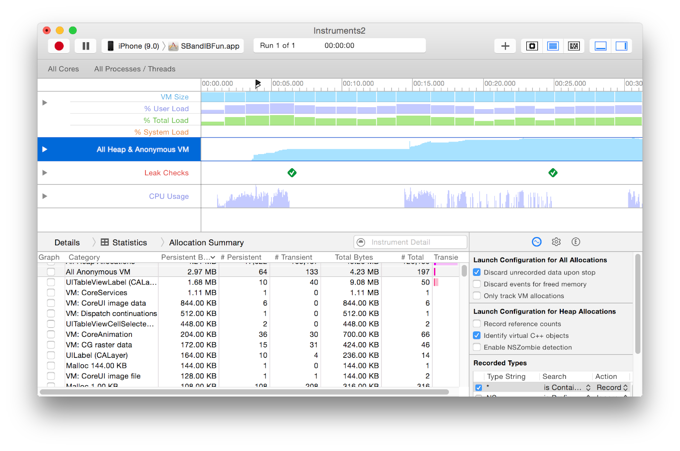The image size is (680, 451).
Task: Check graph box for All Anonymous VM
Action: 51,272
